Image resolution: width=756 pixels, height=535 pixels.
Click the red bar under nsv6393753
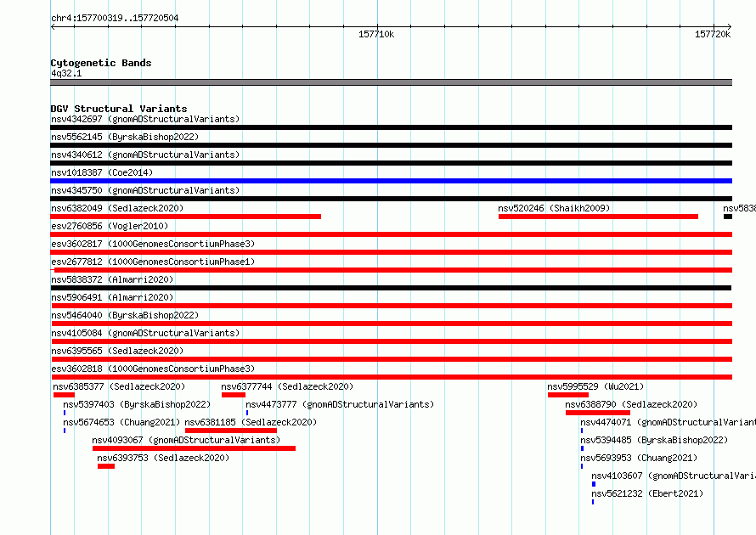(106, 466)
